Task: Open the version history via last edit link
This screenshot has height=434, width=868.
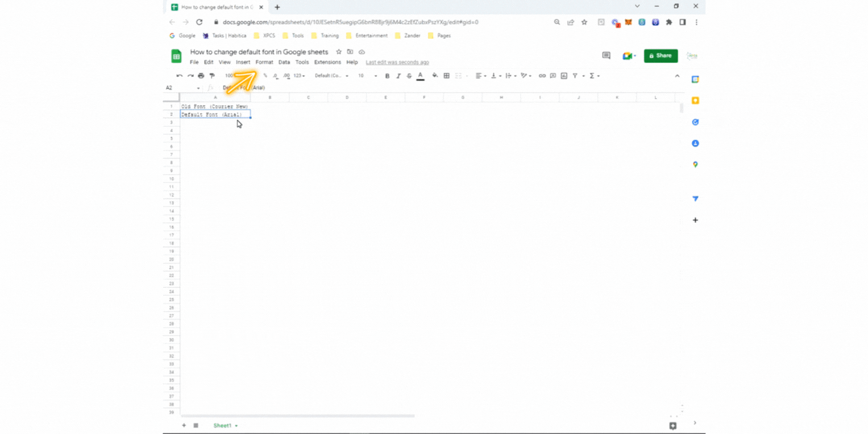Action: (x=397, y=62)
